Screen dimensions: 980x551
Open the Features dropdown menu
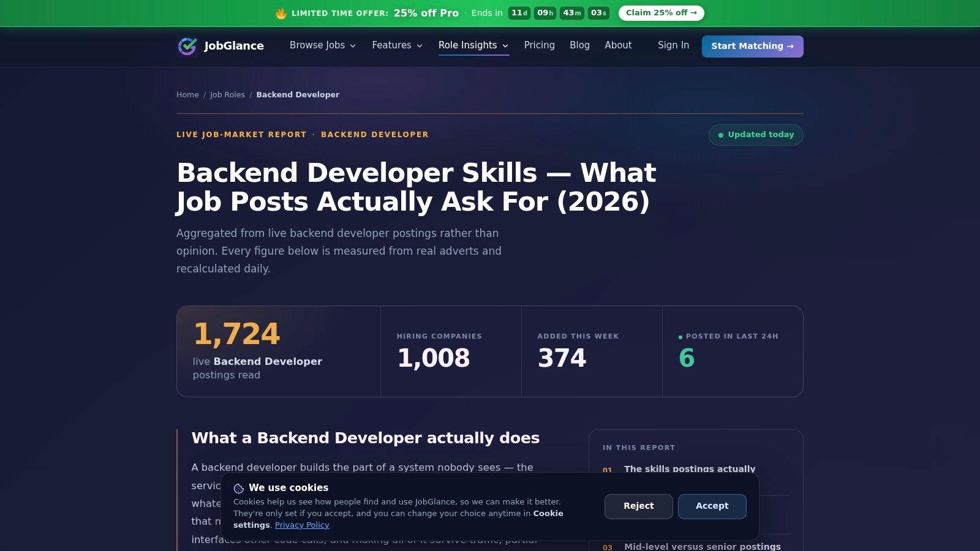pyautogui.click(x=398, y=45)
